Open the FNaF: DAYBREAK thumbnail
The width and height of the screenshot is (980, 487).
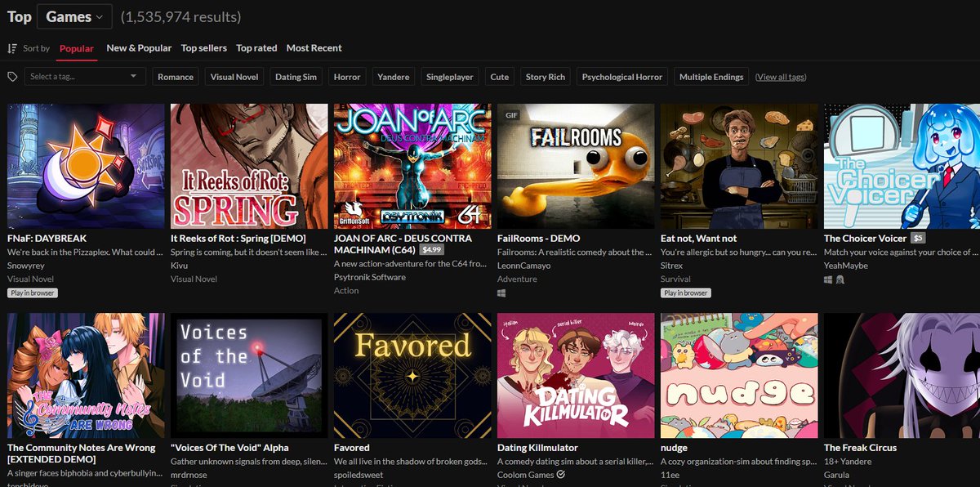click(x=86, y=166)
